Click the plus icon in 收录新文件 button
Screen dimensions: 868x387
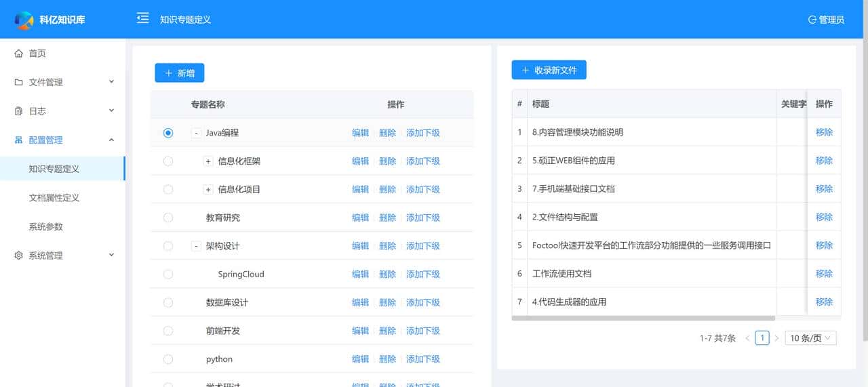[x=526, y=70]
